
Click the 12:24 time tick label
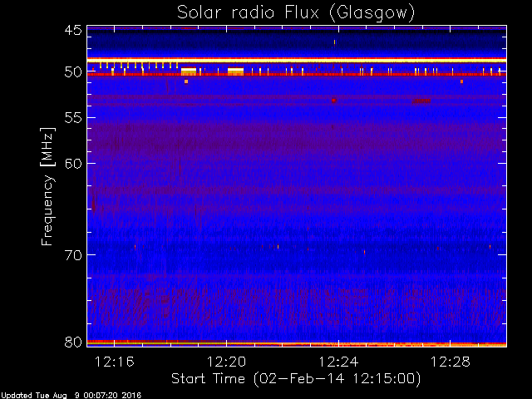pyautogui.click(x=338, y=362)
